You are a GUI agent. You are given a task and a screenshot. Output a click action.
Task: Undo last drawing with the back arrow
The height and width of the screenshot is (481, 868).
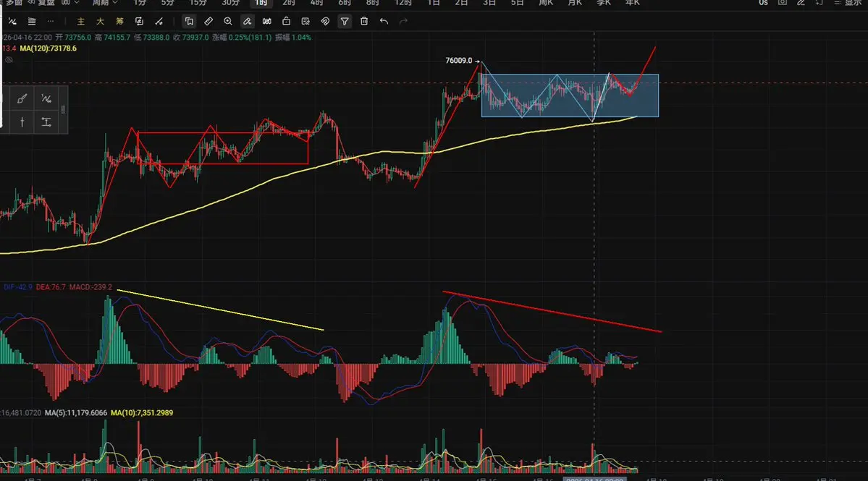coord(384,22)
